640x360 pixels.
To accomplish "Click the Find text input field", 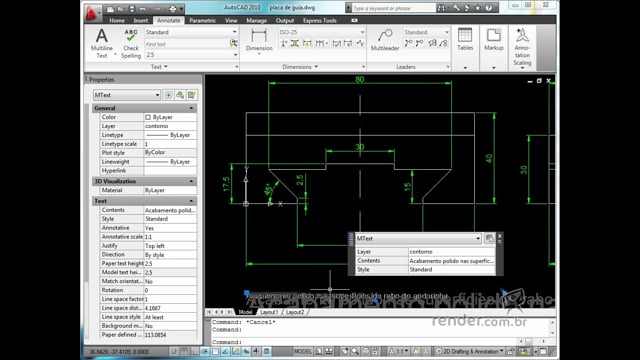I will tap(187, 44).
